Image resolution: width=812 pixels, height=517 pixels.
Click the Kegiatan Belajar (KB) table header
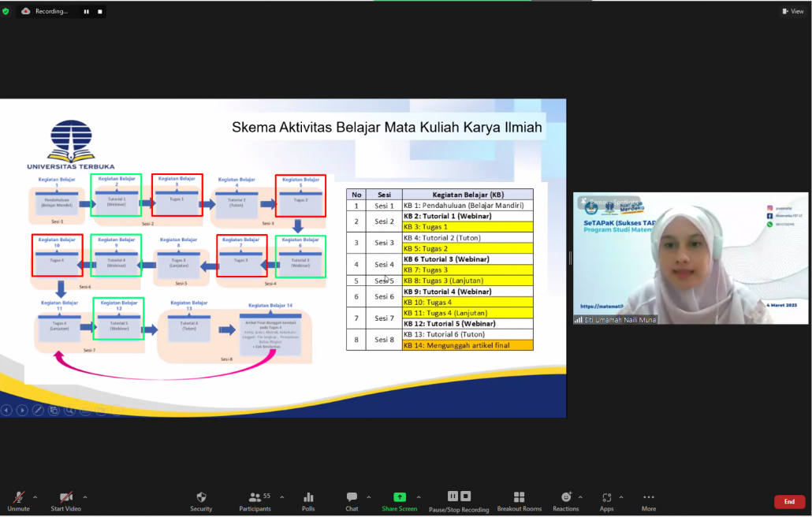point(467,195)
